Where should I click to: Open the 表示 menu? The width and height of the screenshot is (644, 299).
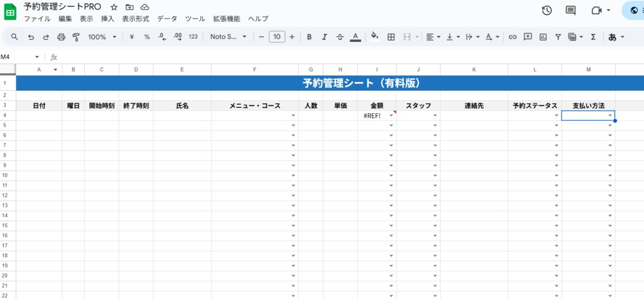point(86,18)
